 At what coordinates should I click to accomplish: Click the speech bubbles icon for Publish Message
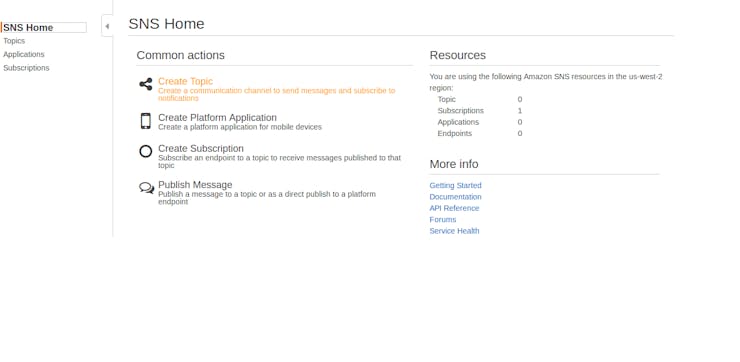(146, 188)
